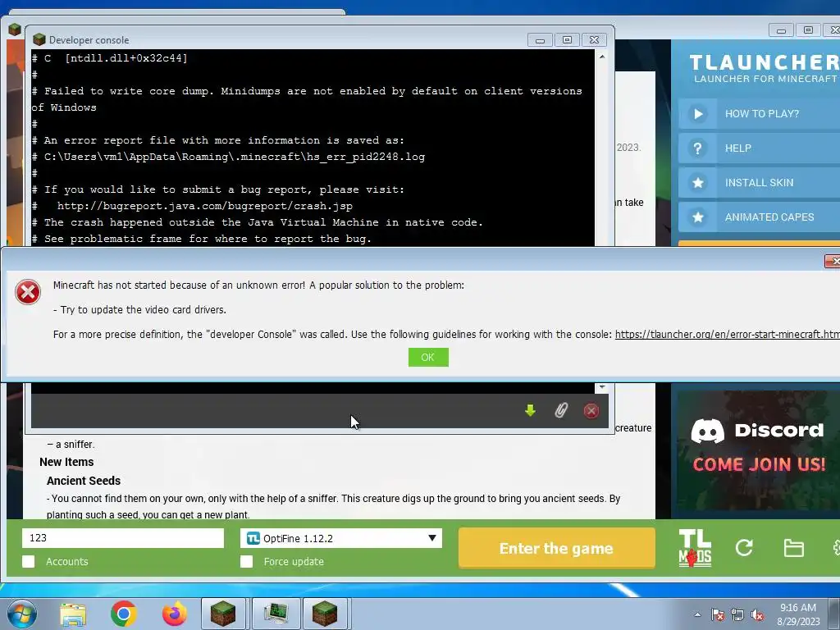840x630 pixels.
Task: Open HELP in TLauncher sidebar
Action: point(759,148)
